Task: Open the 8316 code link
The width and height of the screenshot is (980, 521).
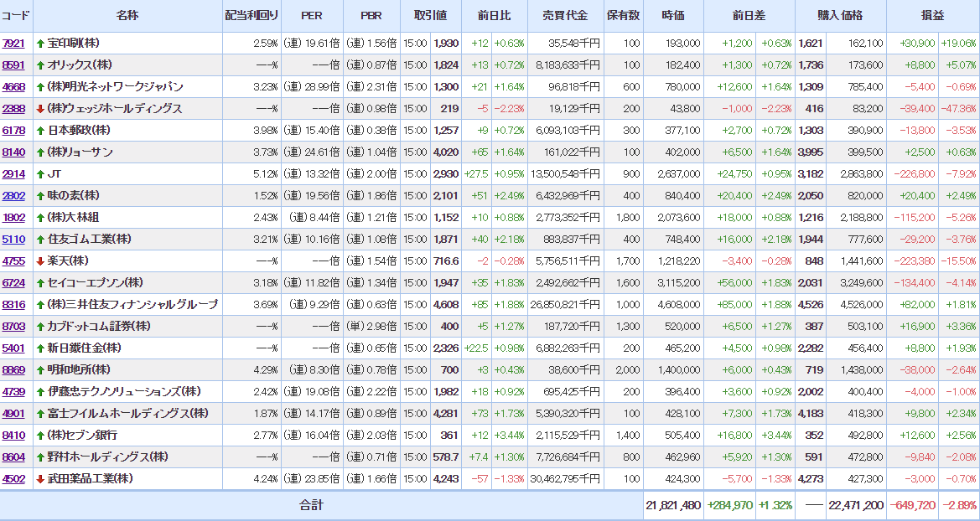Action: (13, 304)
